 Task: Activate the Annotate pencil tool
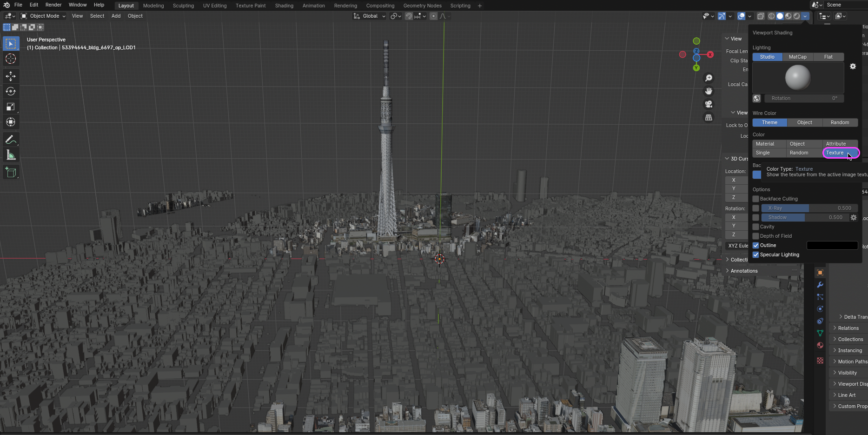coord(11,140)
